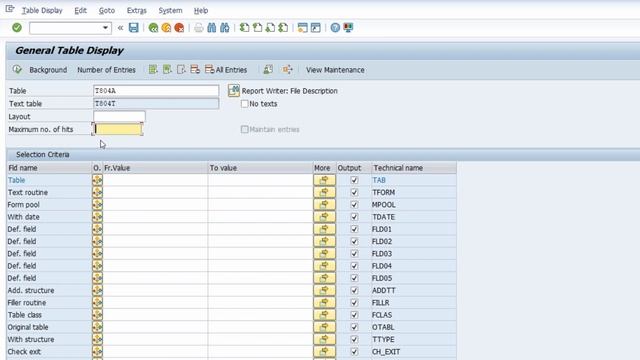Click the blue Help question icon
Viewport: 640px width, 360px height.
[x=335, y=28]
